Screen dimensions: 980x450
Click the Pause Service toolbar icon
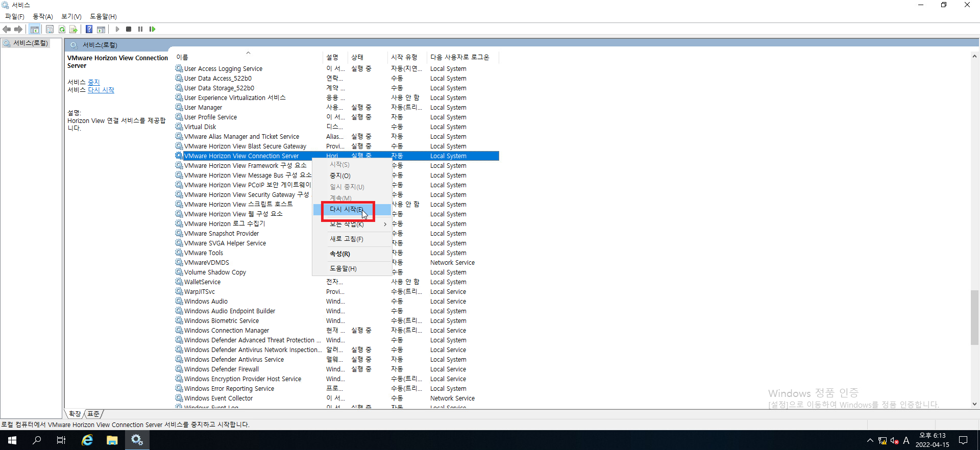140,29
